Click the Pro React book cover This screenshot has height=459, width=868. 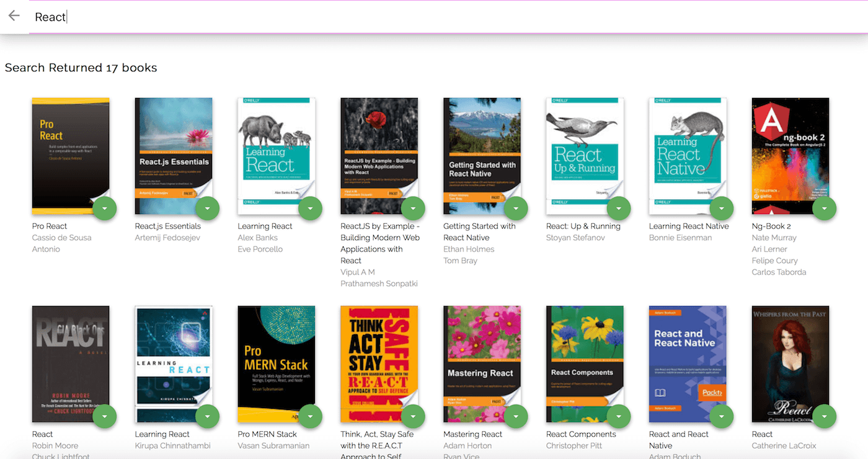(x=71, y=156)
